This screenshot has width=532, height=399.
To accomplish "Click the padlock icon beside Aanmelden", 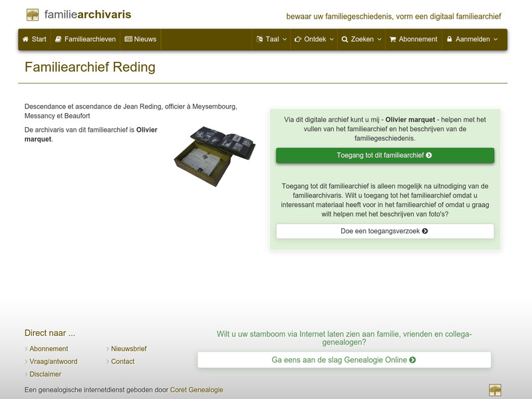I will coord(451,39).
